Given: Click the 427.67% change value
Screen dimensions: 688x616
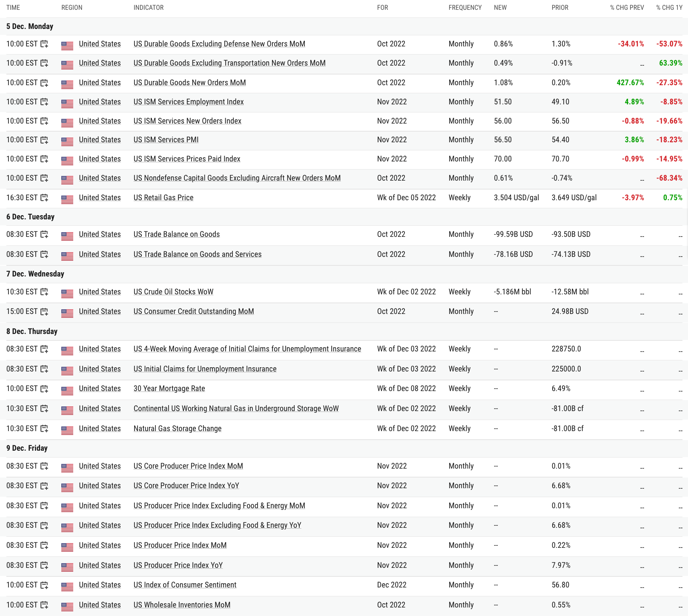Looking at the screenshot, I should [x=630, y=83].
